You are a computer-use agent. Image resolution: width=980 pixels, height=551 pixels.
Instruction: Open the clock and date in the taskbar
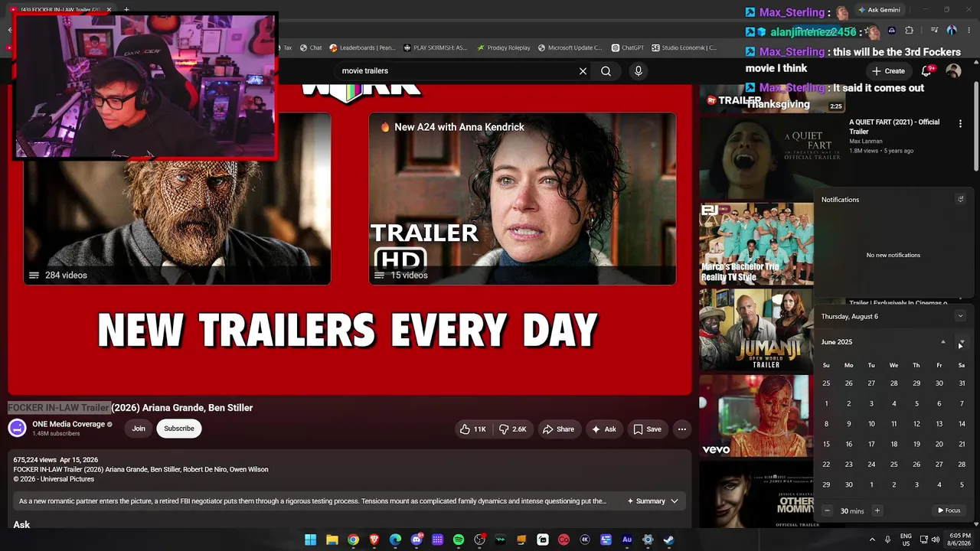960,540
